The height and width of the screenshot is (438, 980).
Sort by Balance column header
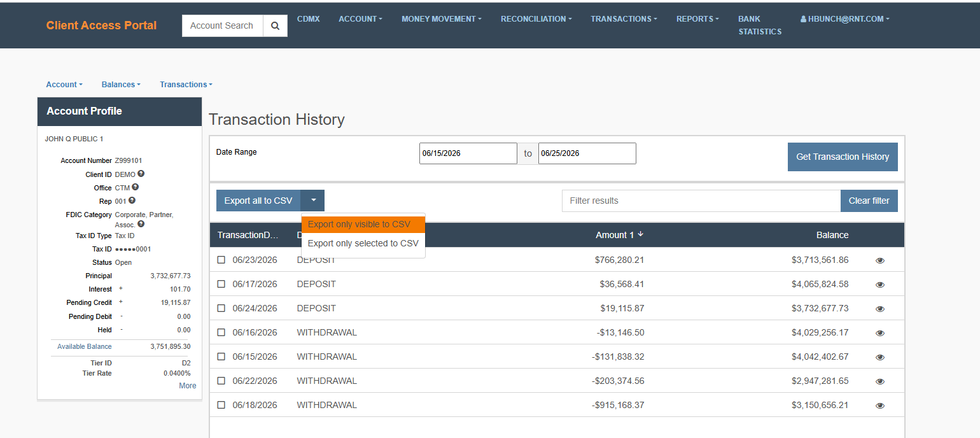(x=832, y=235)
